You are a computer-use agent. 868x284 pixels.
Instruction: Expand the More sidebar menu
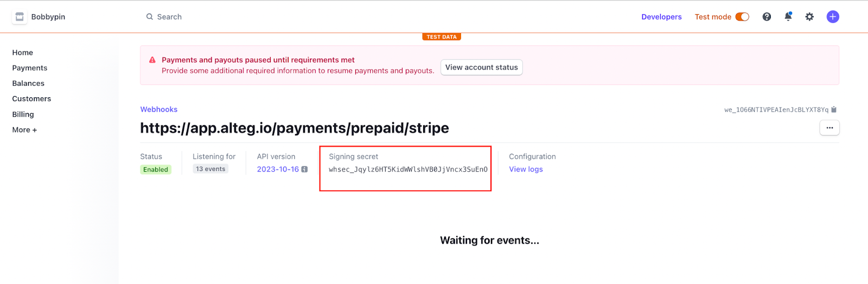[24, 130]
